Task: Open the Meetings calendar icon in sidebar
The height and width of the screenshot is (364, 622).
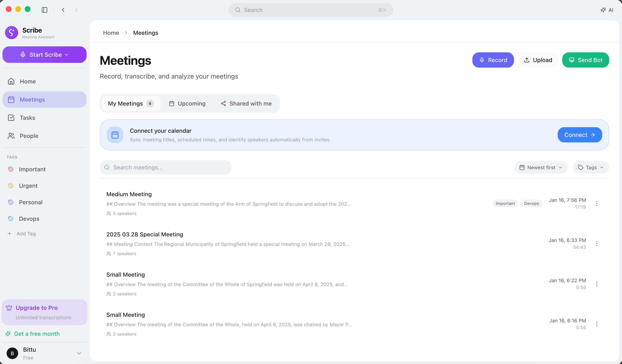Action: [x=11, y=100]
